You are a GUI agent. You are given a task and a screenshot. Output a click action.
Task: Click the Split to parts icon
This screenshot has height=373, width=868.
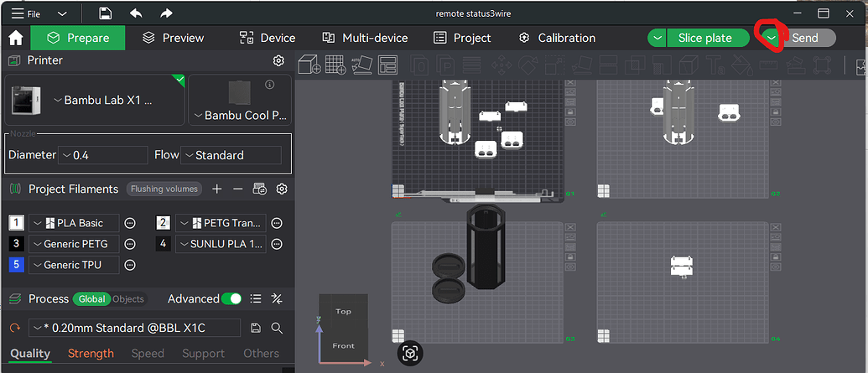pos(446,65)
